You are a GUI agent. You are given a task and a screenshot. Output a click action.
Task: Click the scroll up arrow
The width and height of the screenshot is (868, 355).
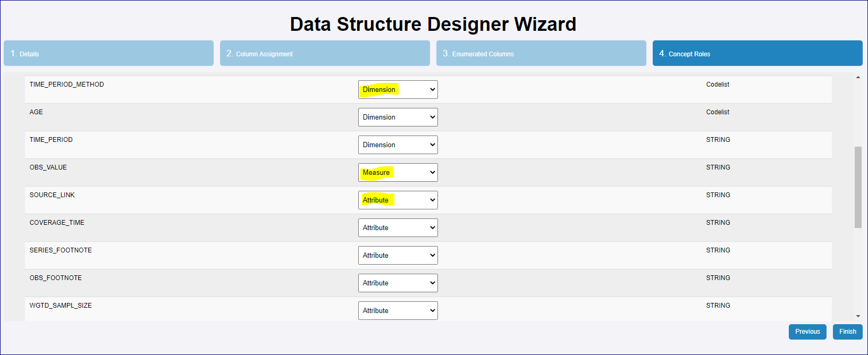click(858, 78)
